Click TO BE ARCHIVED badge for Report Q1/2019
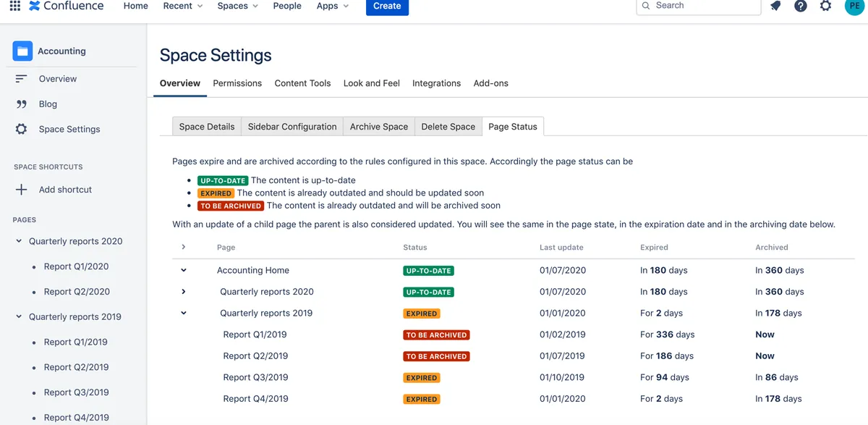This screenshot has width=868, height=425. pos(436,335)
